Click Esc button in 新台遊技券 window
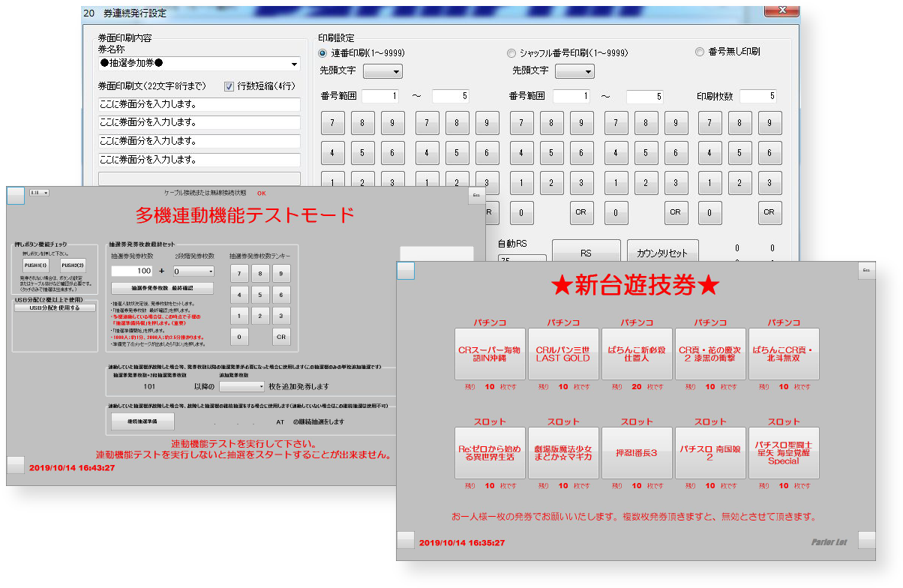 point(866,271)
